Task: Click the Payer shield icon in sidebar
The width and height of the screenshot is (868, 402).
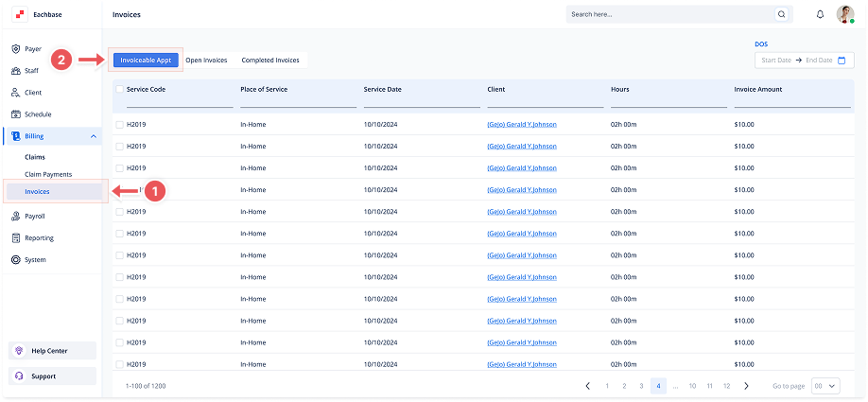Action: (x=16, y=48)
